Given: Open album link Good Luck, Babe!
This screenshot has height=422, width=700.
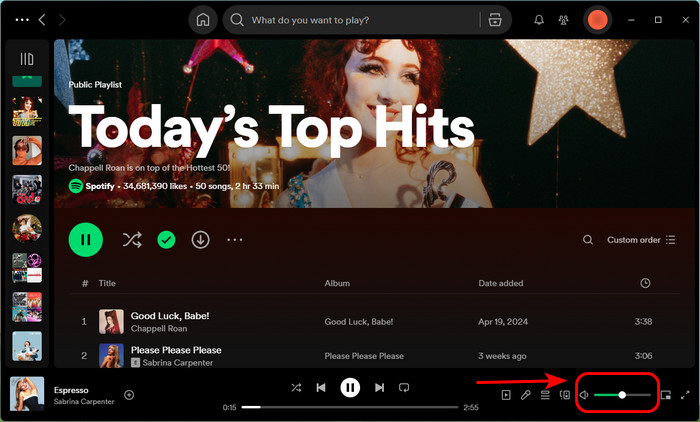Looking at the screenshot, I should click(x=358, y=322).
